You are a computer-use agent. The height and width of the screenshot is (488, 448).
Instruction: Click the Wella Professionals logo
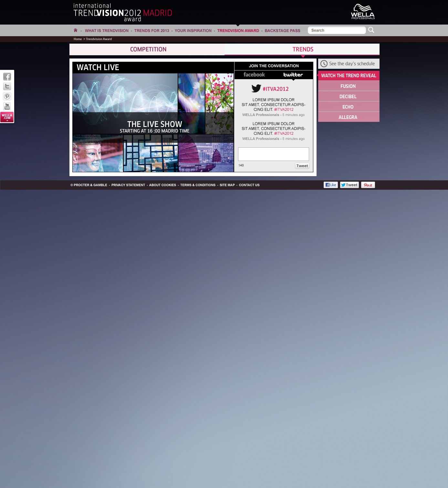363,12
